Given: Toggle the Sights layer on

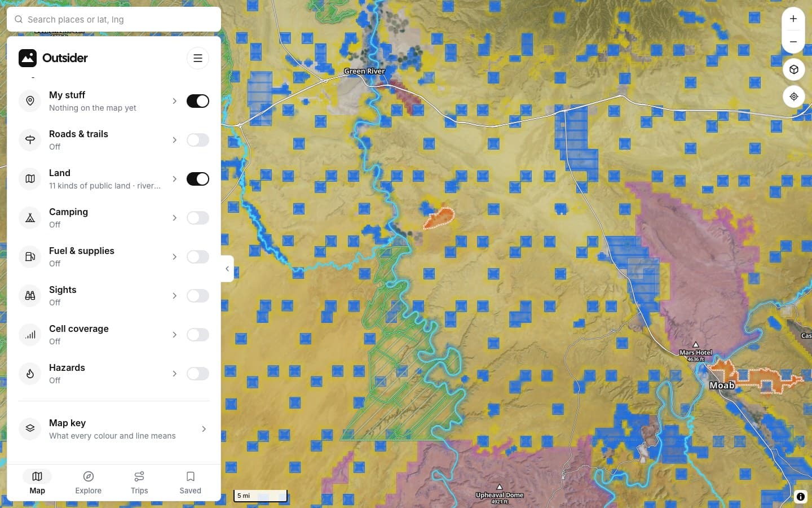Looking at the screenshot, I should [x=198, y=296].
